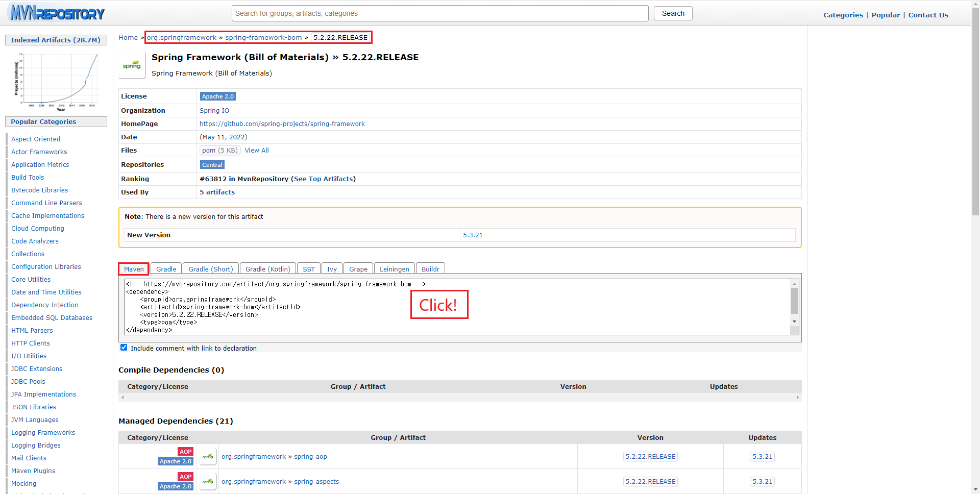Screen dimensions: 980x494
Task: Open 5.2.22.RELEASE version of spring-aspects
Action: [650, 481]
